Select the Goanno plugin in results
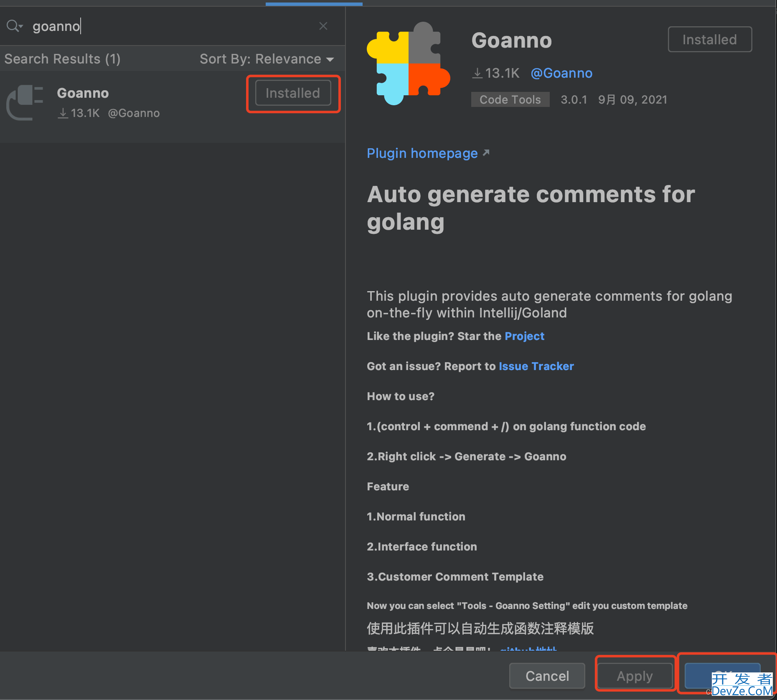This screenshot has width=777, height=700. pyautogui.click(x=173, y=107)
